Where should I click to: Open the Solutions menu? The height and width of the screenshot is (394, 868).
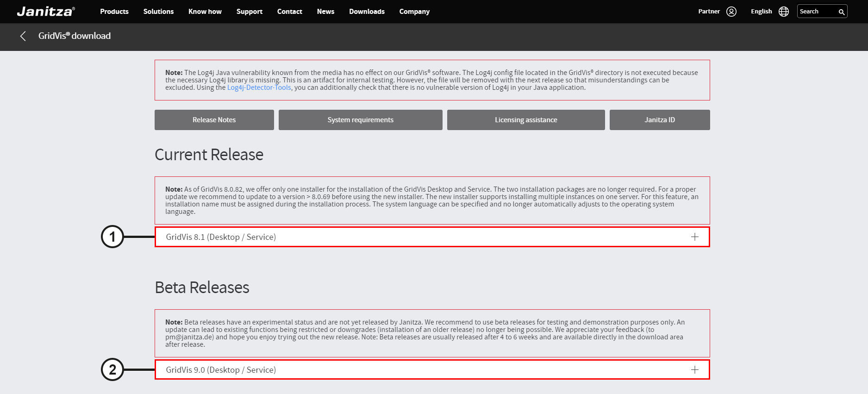click(x=158, y=12)
